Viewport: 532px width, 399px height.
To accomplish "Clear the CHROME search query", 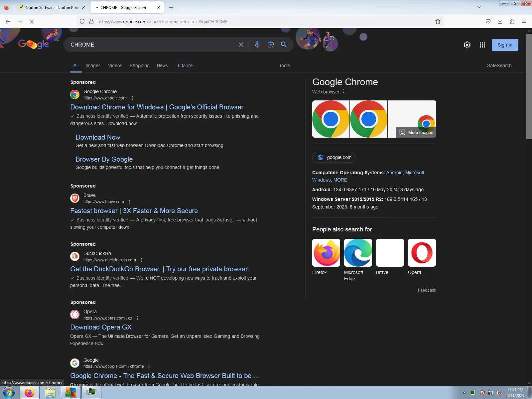I will 241,45.
